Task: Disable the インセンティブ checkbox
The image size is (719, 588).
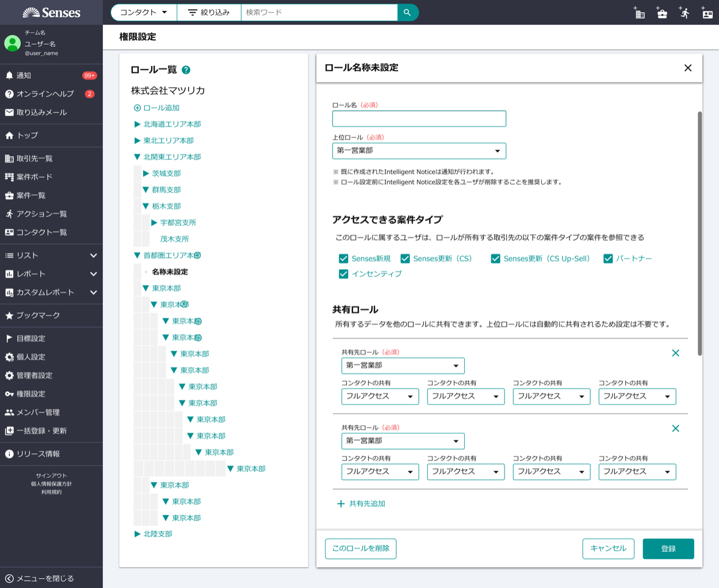Action: click(343, 274)
